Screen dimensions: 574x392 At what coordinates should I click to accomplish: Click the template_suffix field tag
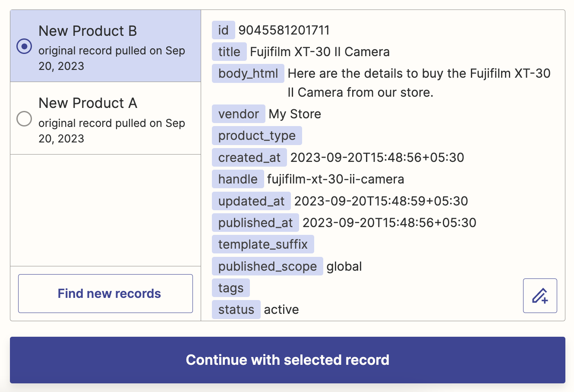pos(262,244)
